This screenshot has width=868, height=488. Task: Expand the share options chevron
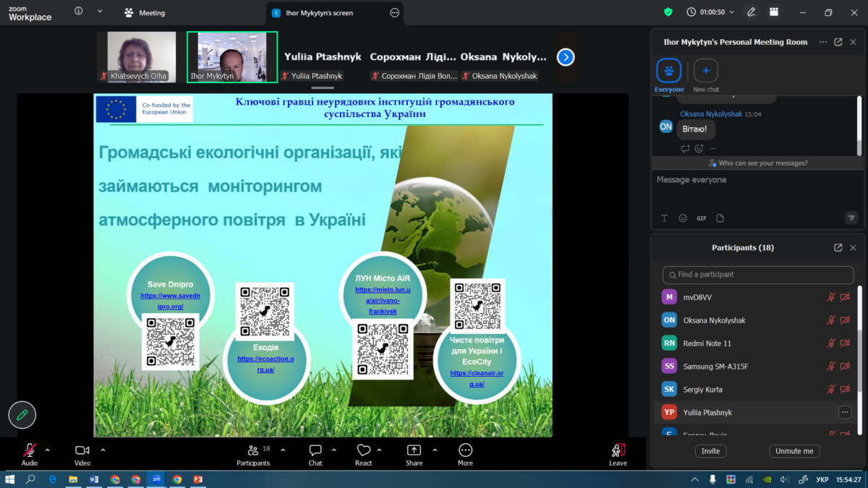coord(435,450)
